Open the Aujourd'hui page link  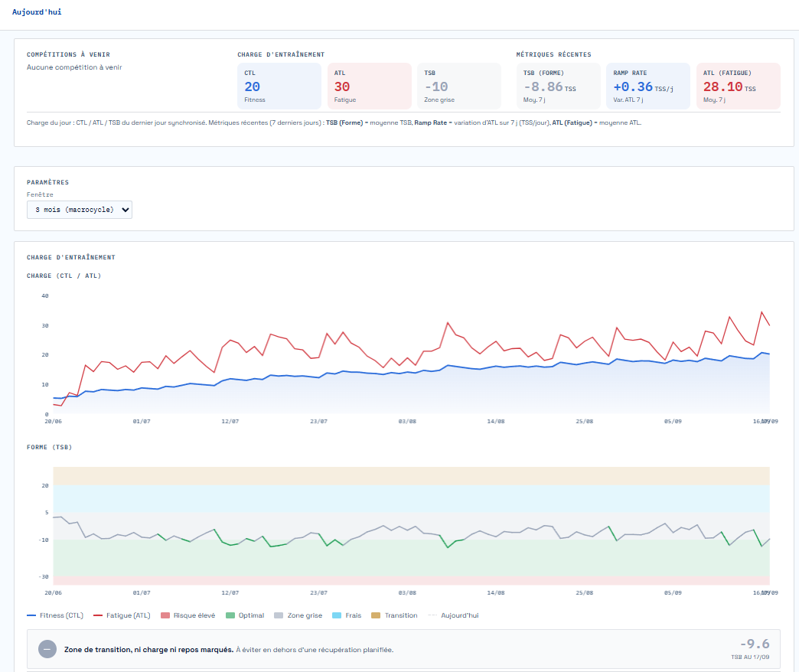[x=37, y=11]
